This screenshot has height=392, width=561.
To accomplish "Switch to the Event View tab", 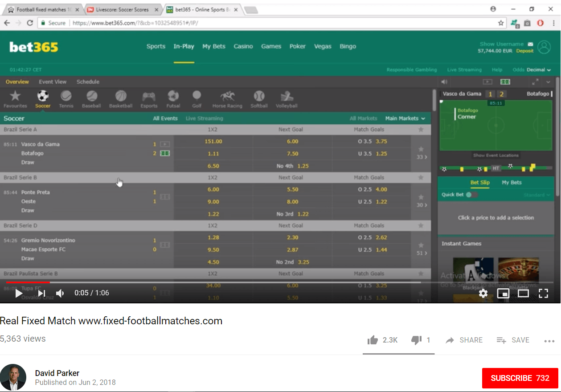I will point(53,82).
